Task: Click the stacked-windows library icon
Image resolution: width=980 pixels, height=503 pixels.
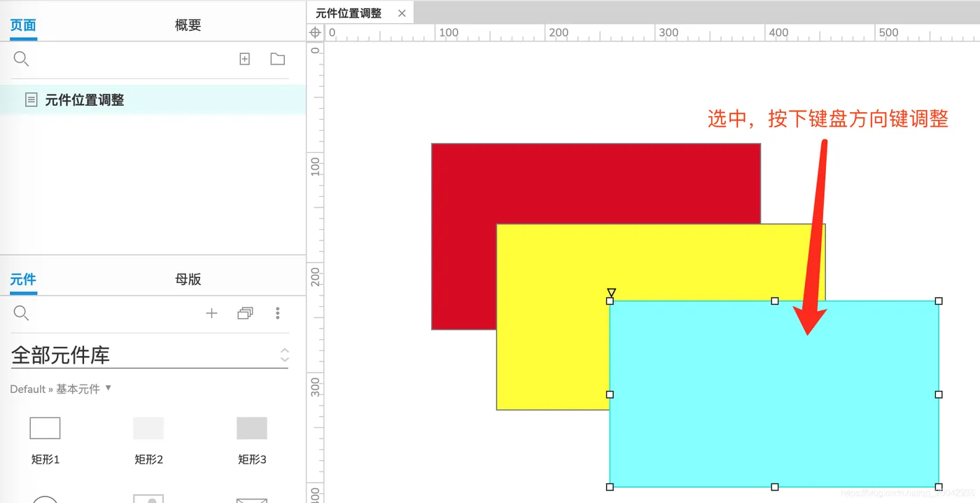Action: click(245, 313)
